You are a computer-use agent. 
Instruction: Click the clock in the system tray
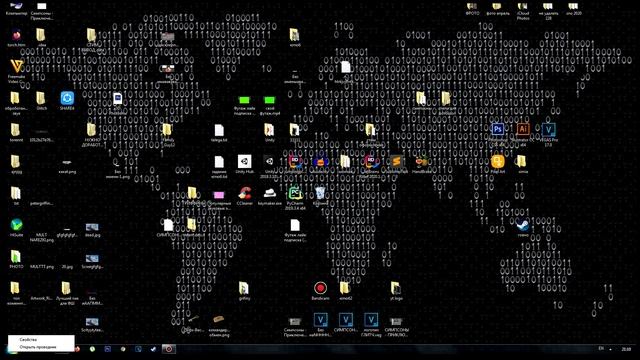point(626,349)
